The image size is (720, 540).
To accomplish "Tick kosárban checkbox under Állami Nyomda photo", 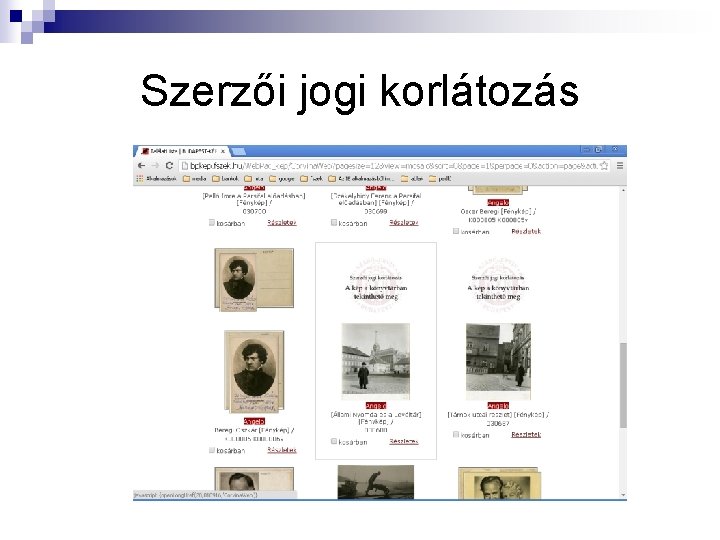I will (x=334, y=441).
